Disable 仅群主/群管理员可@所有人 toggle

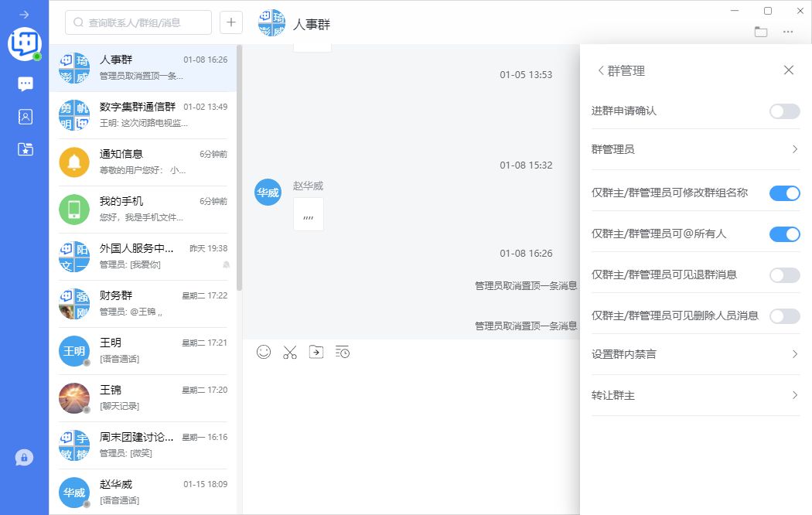[x=784, y=234]
